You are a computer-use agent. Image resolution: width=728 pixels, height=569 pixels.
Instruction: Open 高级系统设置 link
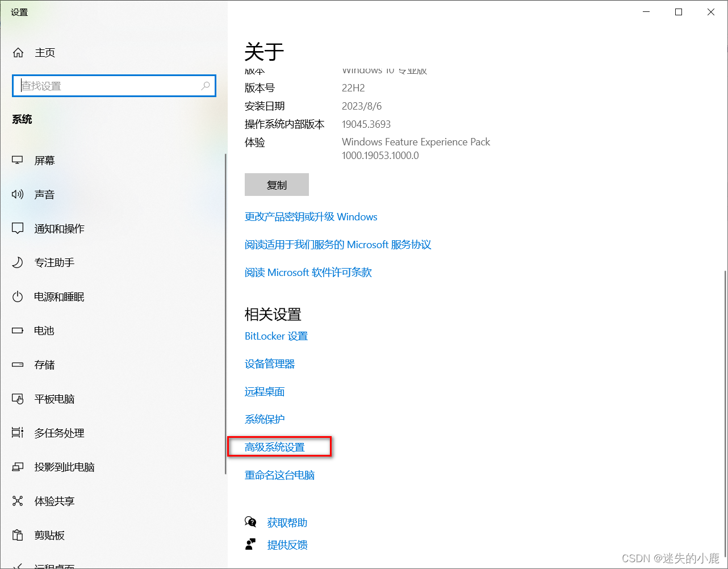click(x=275, y=447)
